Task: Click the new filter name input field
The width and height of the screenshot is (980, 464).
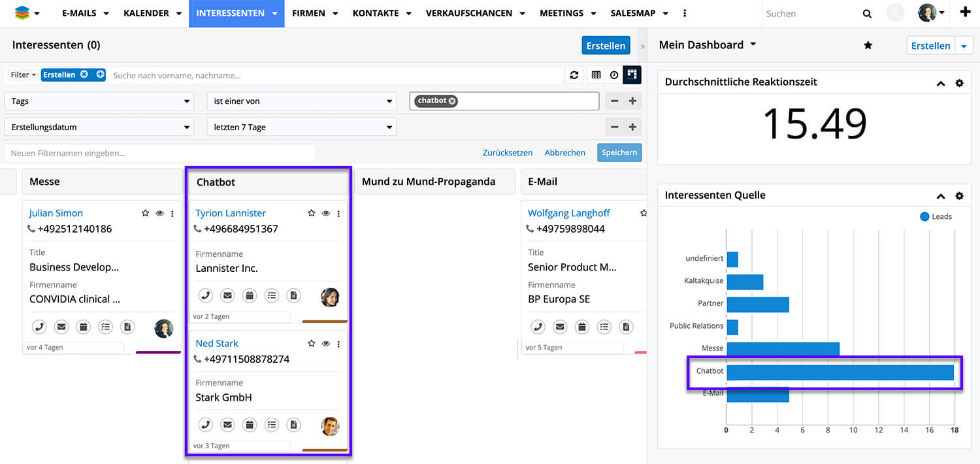Action: tap(160, 153)
